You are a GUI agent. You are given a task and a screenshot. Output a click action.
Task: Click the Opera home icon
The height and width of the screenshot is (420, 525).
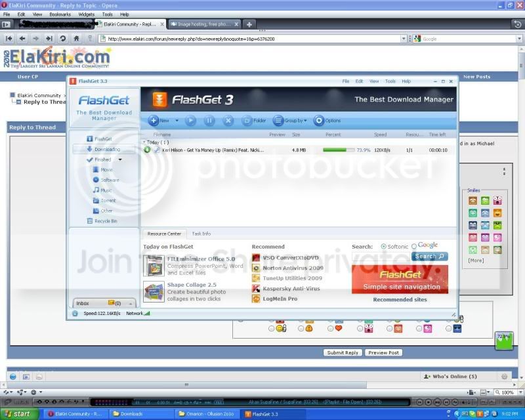[76, 39]
